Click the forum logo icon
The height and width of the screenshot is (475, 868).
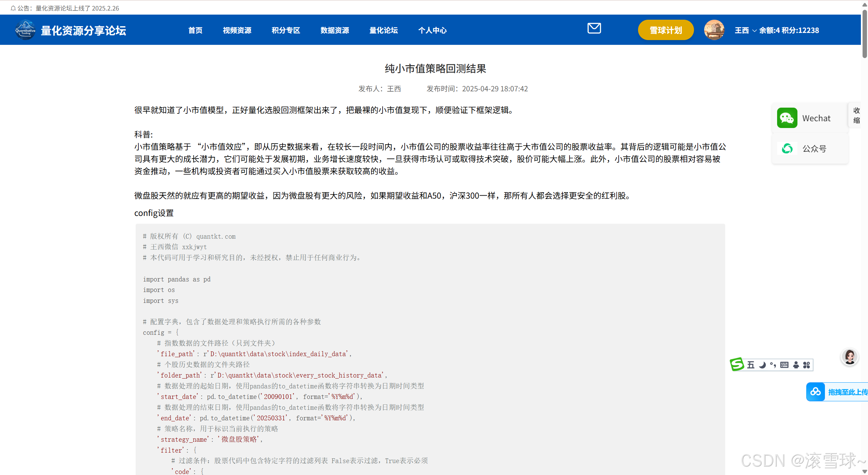coord(25,30)
